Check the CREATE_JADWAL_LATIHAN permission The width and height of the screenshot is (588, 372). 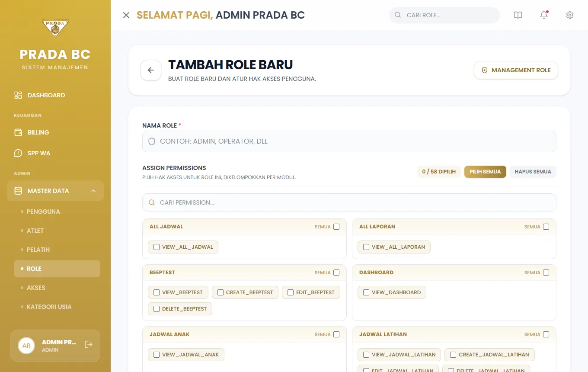tap(453, 355)
